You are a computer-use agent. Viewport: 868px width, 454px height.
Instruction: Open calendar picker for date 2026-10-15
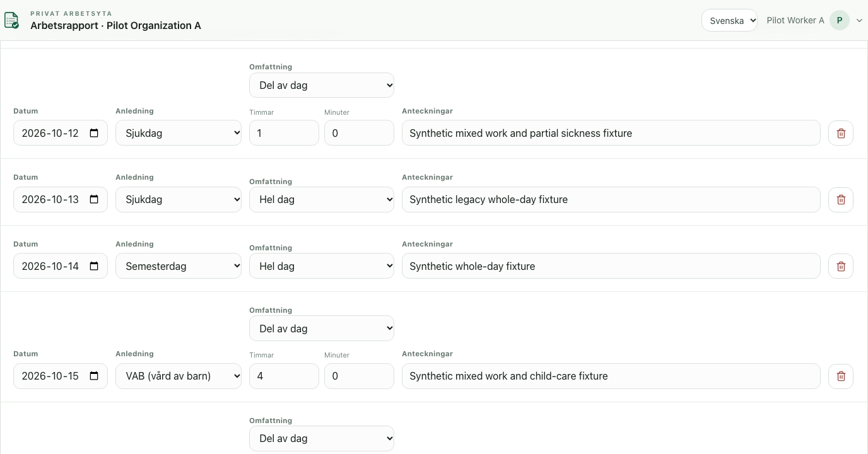coord(94,376)
